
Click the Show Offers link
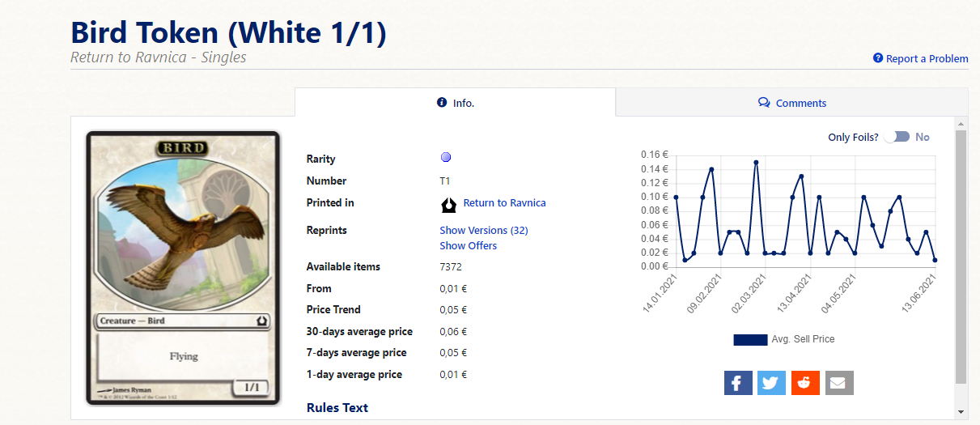tap(469, 245)
